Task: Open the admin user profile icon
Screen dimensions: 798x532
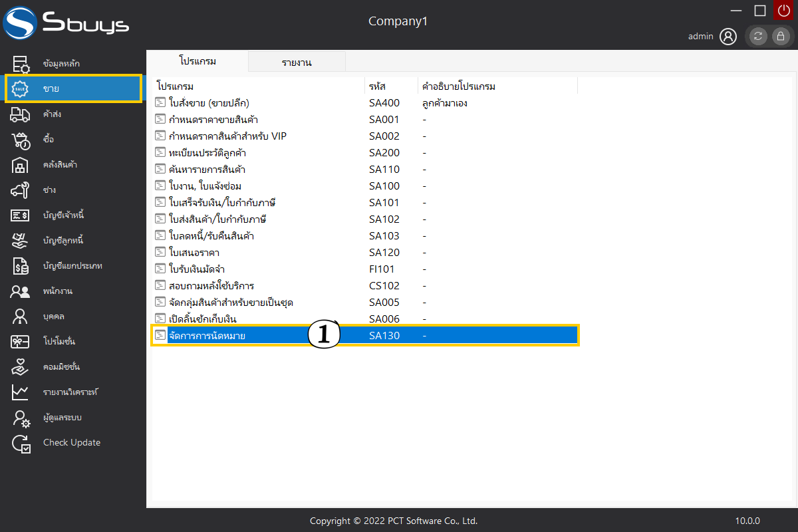Action: tap(728, 37)
